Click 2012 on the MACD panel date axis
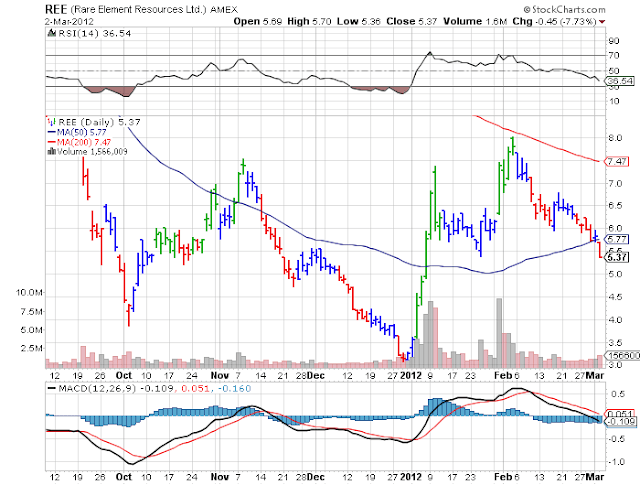 click(x=411, y=476)
